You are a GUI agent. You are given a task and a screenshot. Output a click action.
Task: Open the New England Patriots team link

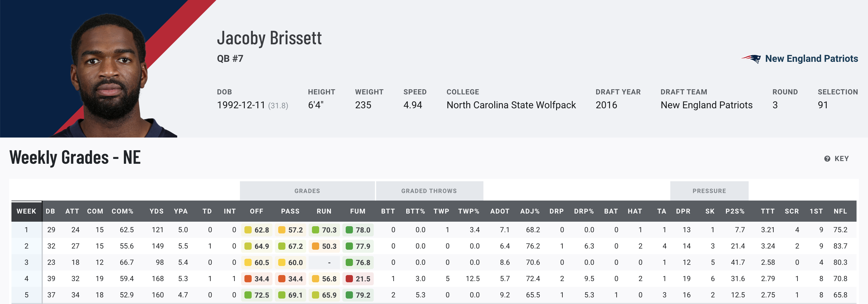point(811,59)
